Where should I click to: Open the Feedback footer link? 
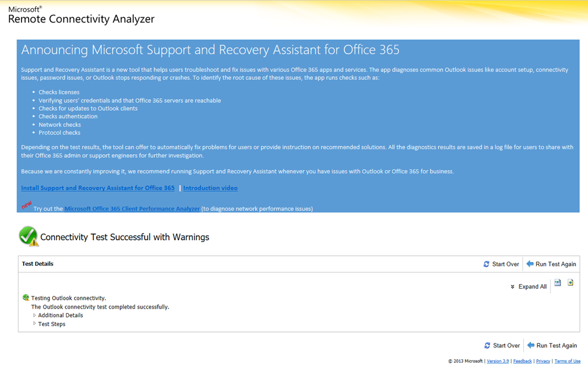point(523,361)
